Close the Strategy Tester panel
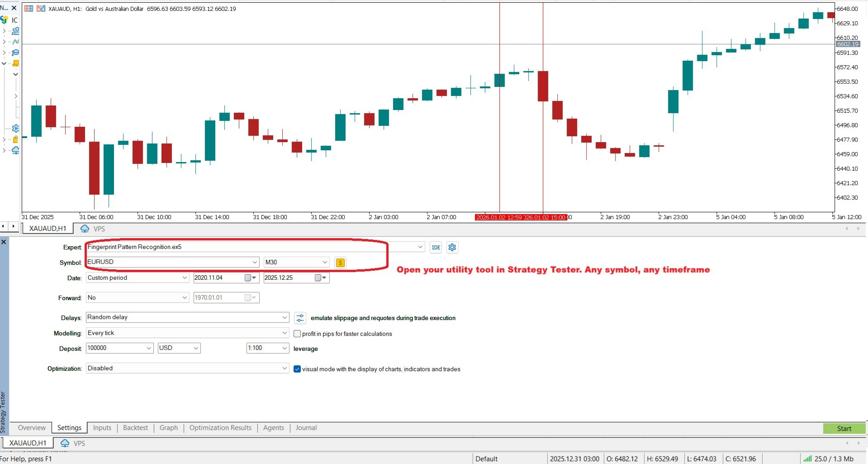868x464 pixels. (x=4, y=242)
